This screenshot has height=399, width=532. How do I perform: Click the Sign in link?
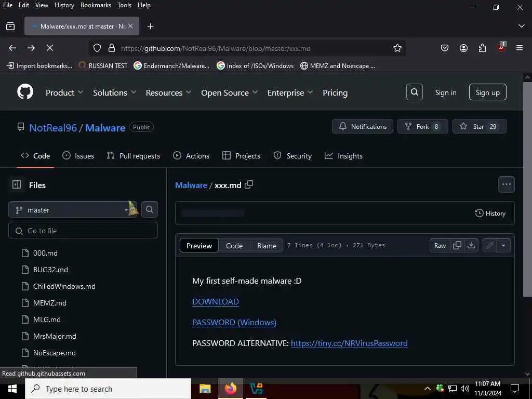[445, 92]
